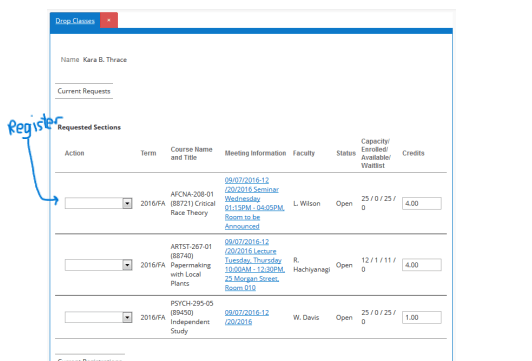Click the Course Name and Title header

pyautogui.click(x=191, y=153)
